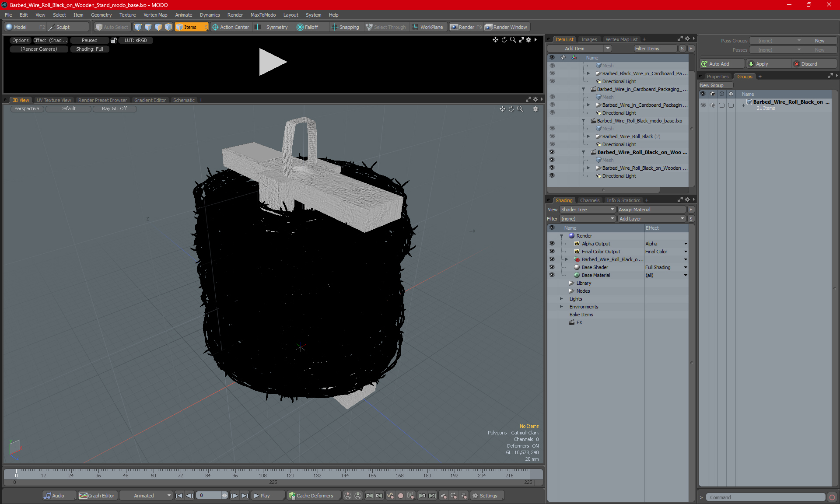
Task: Click the Play button
Action: pos(268,496)
